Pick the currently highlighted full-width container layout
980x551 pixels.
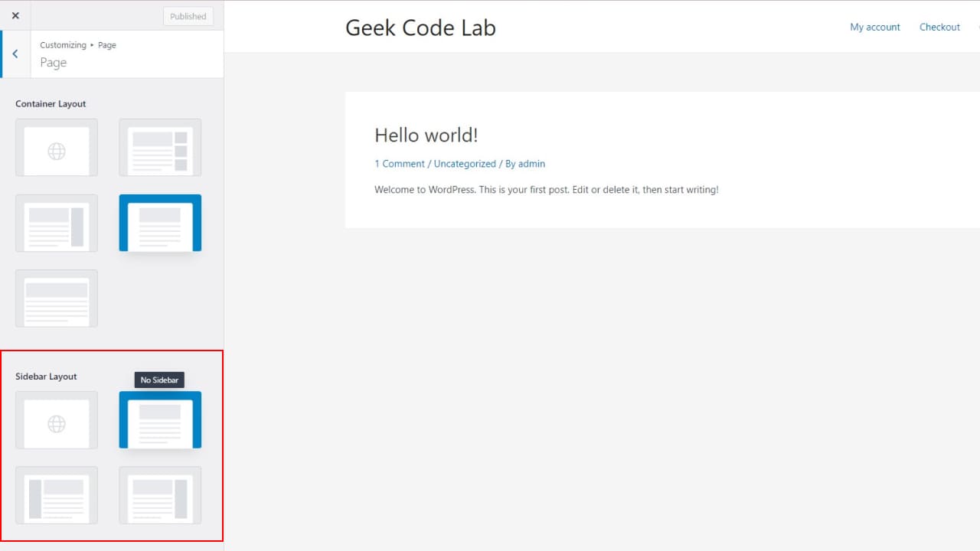pyautogui.click(x=159, y=223)
